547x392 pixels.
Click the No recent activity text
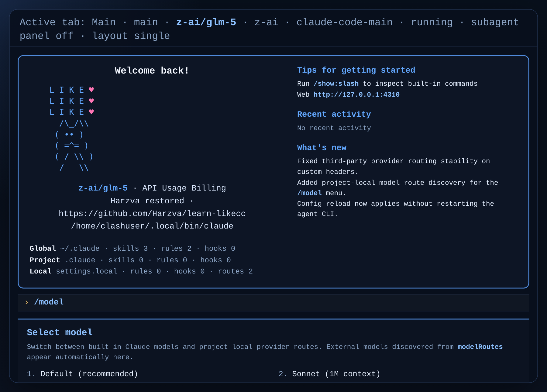(x=334, y=128)
